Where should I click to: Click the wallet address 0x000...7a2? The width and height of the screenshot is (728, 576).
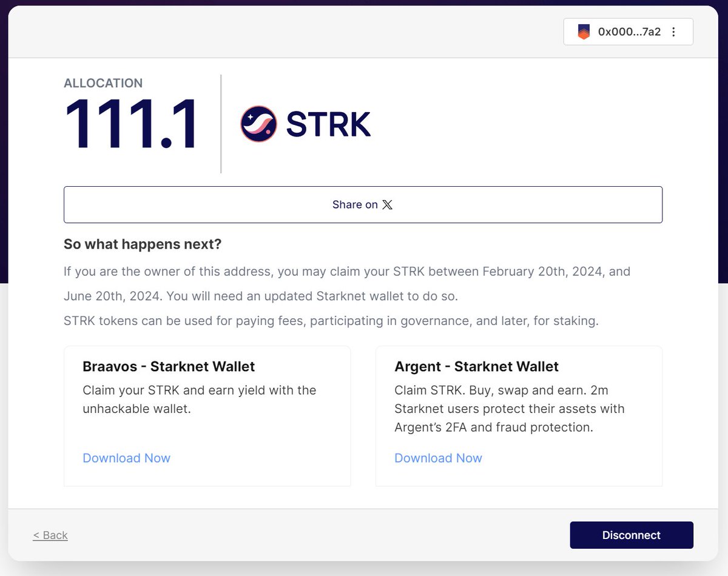click(629, 32)
